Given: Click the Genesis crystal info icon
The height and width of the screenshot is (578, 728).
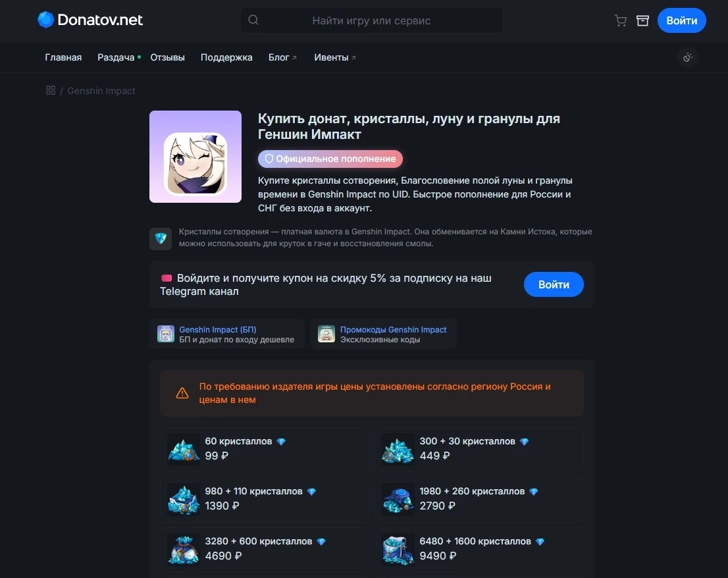Looking at the screenshot, I should point(161,238).
